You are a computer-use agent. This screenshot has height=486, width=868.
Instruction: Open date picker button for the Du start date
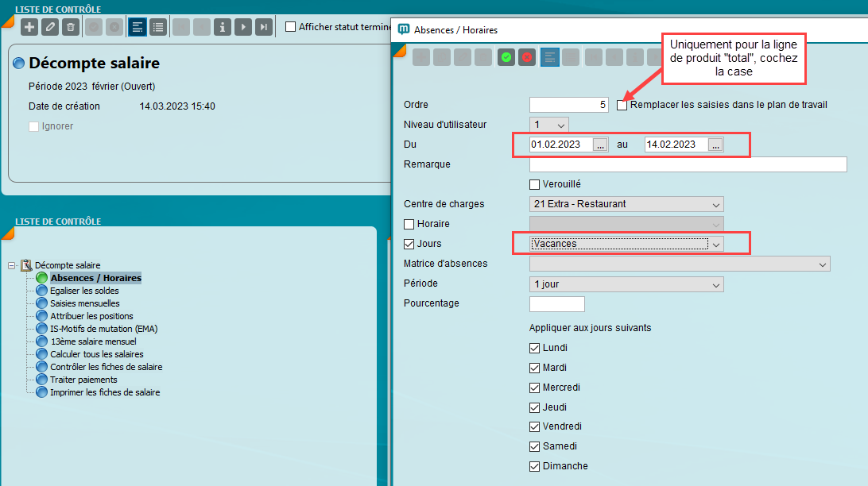600,145
